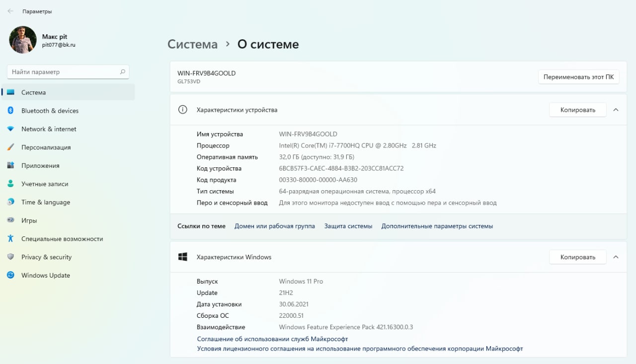The height and width of the screenshot is (364, 636).
Task: Click the Перо и сенсорный ввод label
Action: coord(232,203)
